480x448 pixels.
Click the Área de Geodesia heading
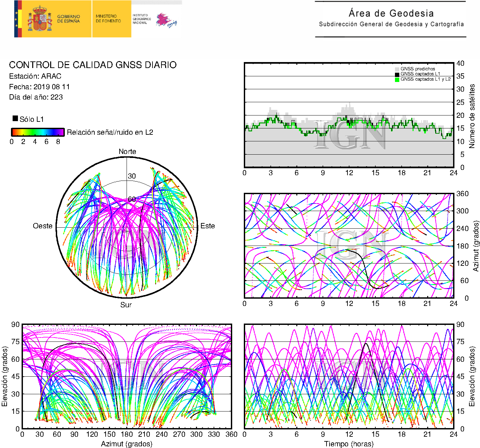(x=391, y=13)
